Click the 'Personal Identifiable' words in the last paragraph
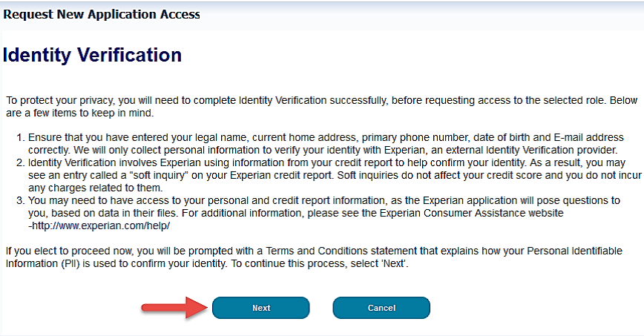 574,251
